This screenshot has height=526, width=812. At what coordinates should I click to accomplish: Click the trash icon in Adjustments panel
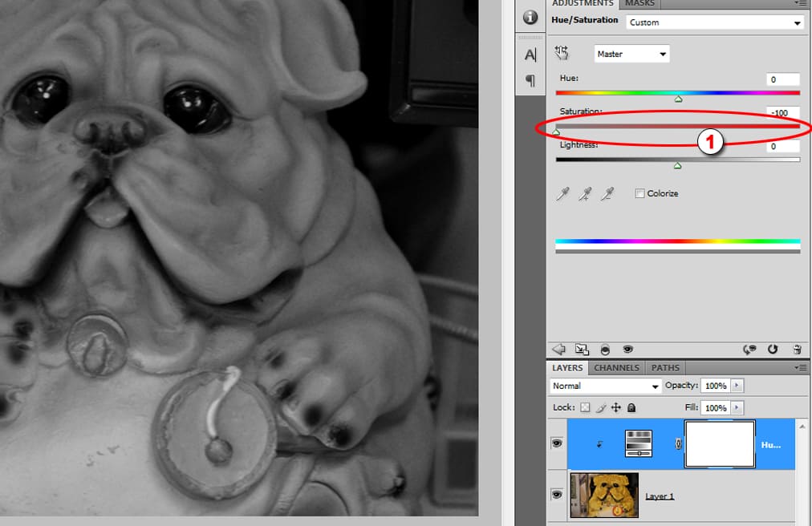[797, 350]
